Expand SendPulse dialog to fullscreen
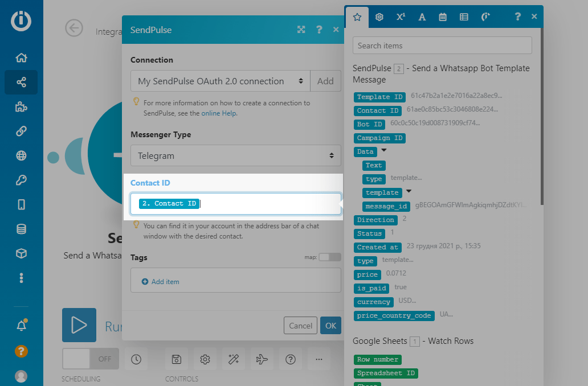588x386 pixels. (301, 30)
